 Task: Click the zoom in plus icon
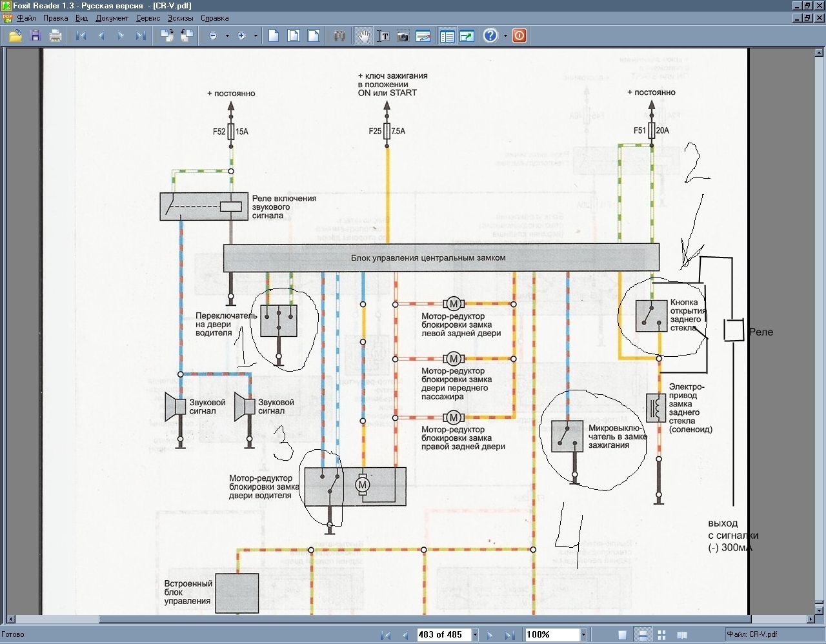[x=241, y=36]
